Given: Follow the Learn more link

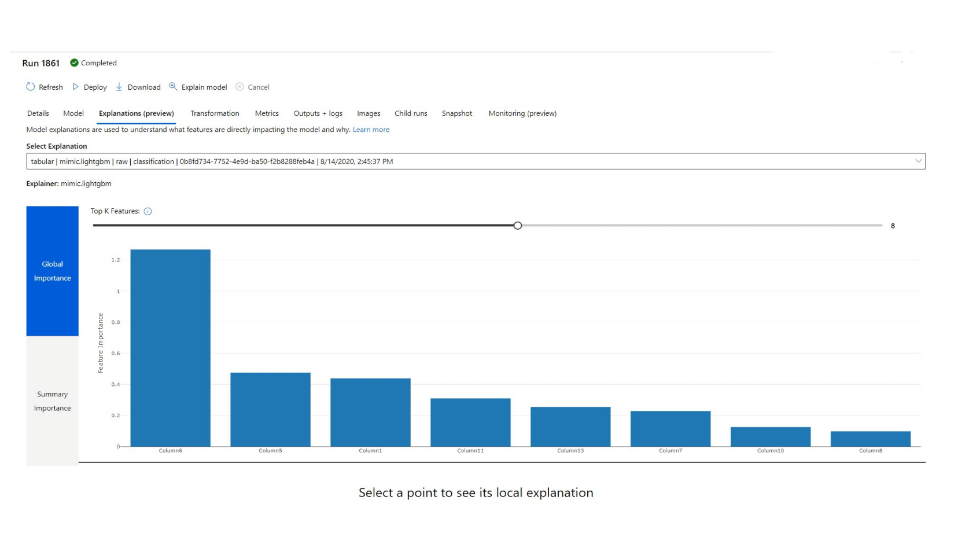Looking at the screenshot, I should click(371, 130).
